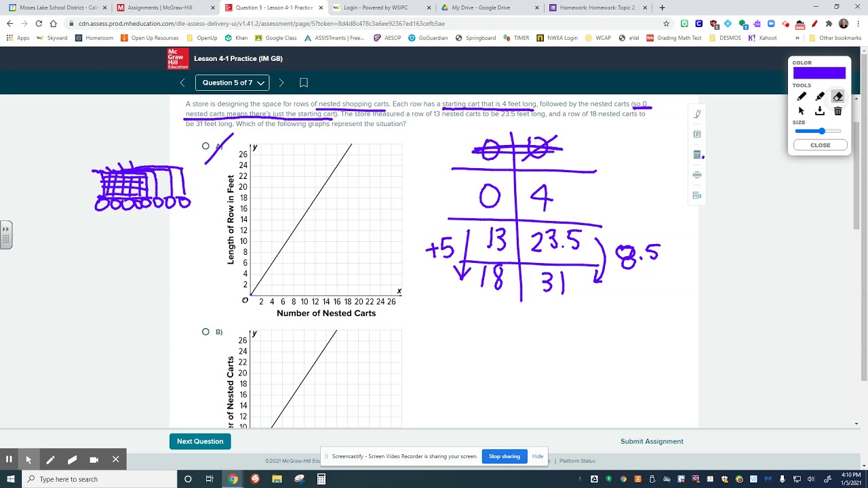Image resolution: width=868 pixels, height=488 pixels.
Task: Select the pencil drawing tool
Action: click(x=802, y=96)
